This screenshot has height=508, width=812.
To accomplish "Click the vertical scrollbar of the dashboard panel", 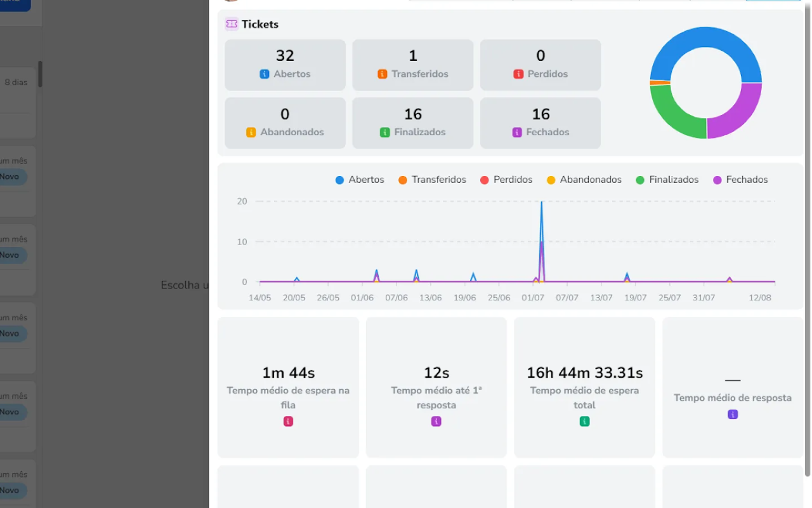I will point(808,241).
